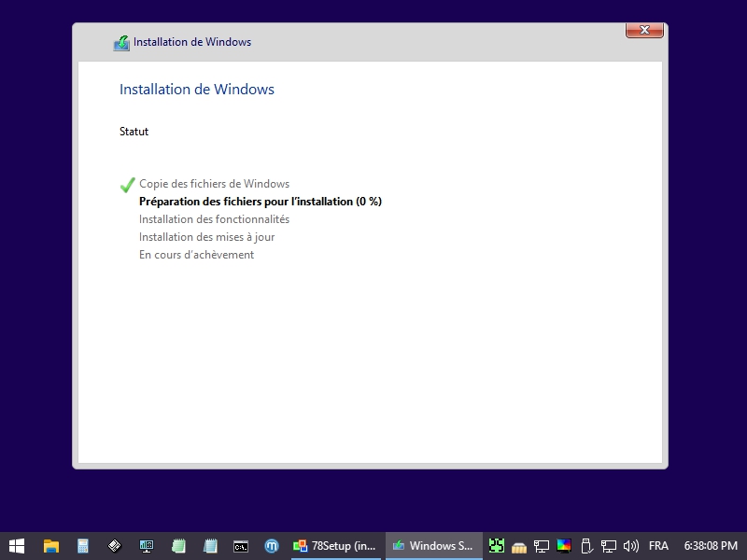This screenshot has height=560, width=747.
Task: Open the green notepad taskbar icon
Action: pos(178,546)
